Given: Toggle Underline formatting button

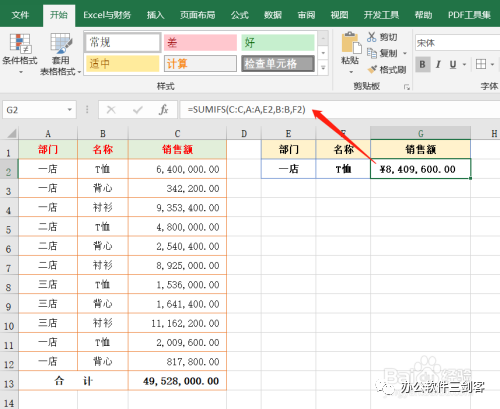Looking at the screenshot, I should point(453,64).
